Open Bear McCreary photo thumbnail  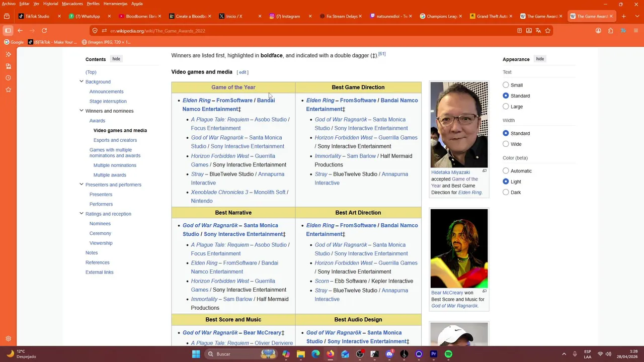pyautogui.click(x=459, y=248)
